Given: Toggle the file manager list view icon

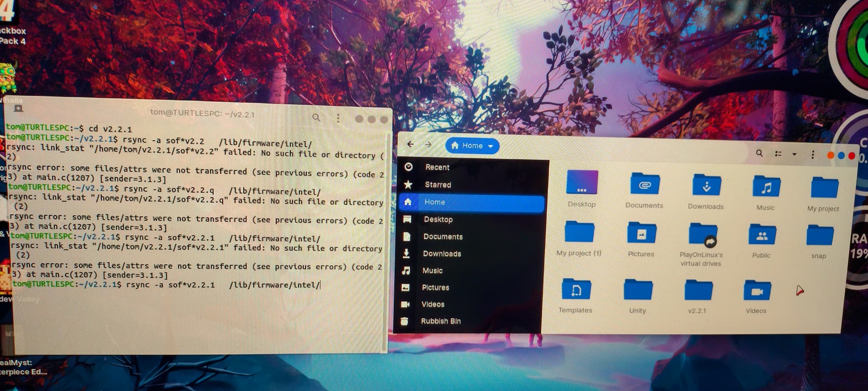Looking at the screenshot, I should [778, 154].
